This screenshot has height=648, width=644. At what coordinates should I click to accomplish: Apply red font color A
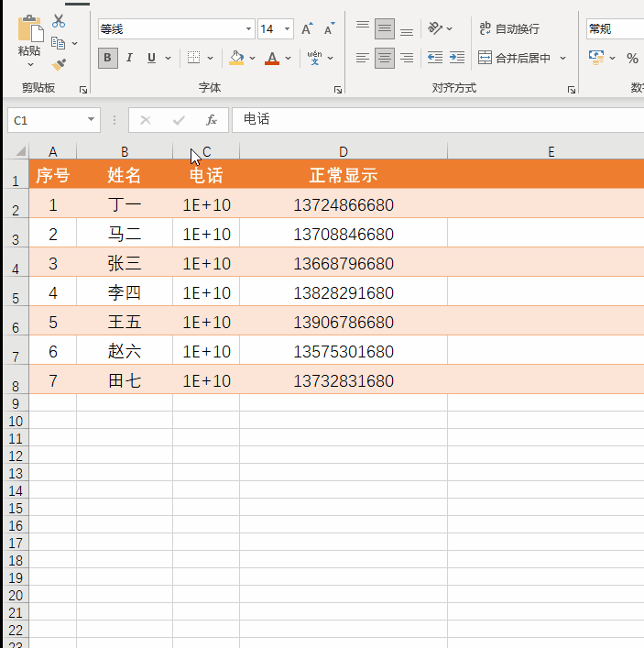[272, 58]
